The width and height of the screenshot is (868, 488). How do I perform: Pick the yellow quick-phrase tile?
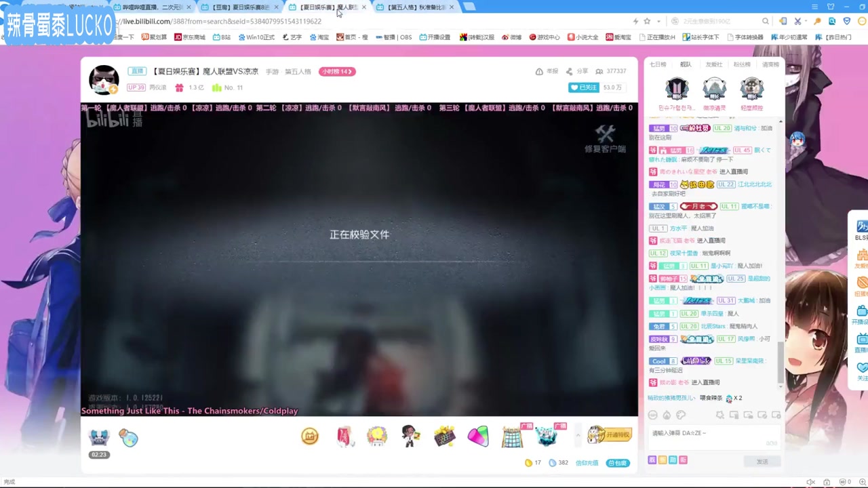click(663, 460)
